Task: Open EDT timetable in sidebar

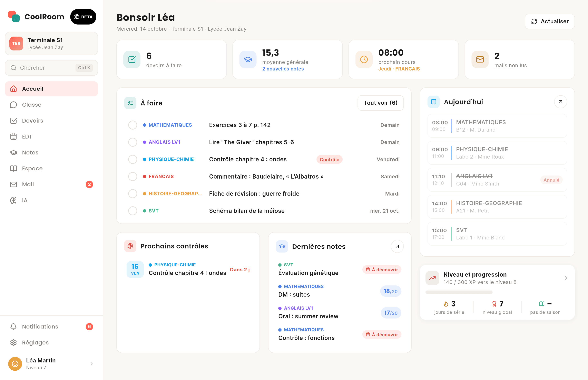Action: point(51,136)
